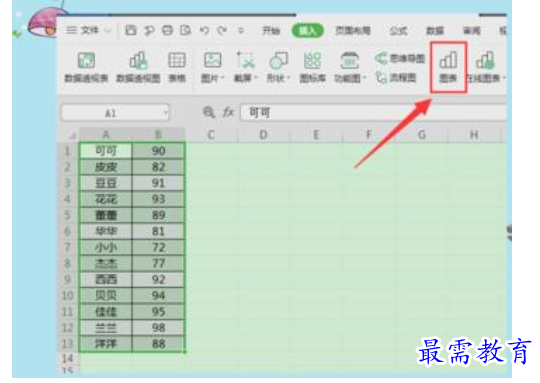
Task: Expand the 截屏 dropdown arrow
Action: 256,78
